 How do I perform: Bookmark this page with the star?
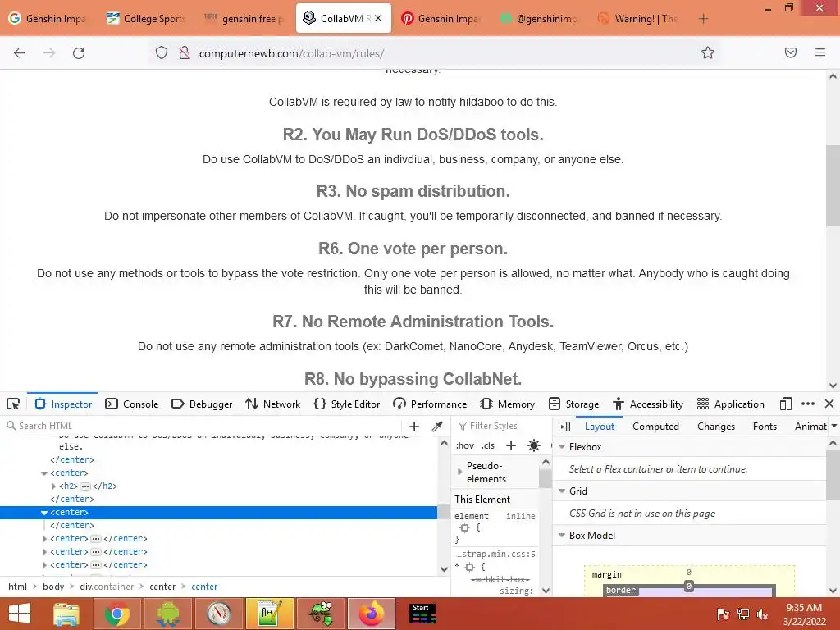[708, 52]
